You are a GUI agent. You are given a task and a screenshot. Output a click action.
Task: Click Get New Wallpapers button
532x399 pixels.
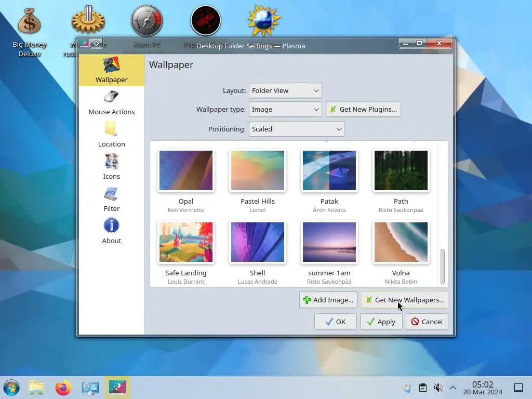click(x=404, y=300)
